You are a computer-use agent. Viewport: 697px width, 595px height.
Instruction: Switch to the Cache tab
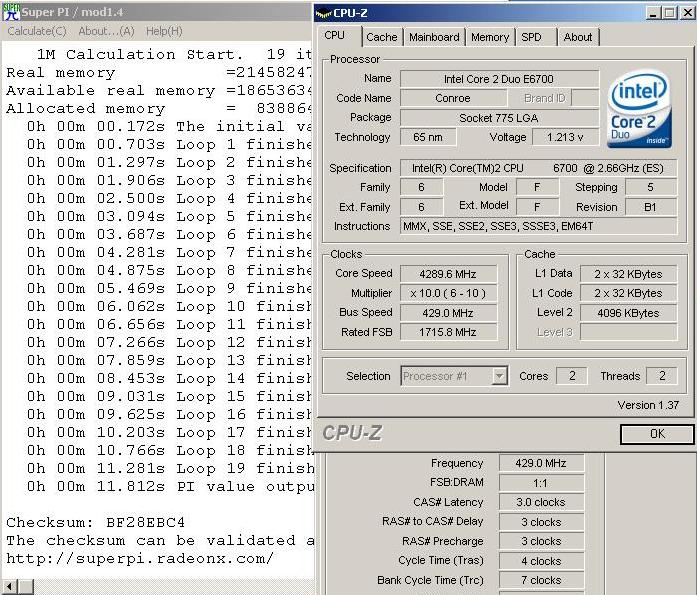click(382, 37)
